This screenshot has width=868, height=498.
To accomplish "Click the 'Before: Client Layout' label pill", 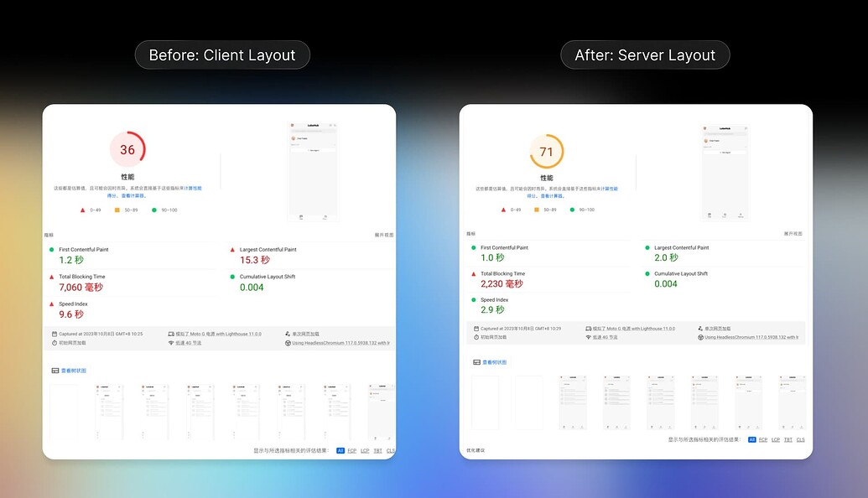I will [x=222, y=54].
